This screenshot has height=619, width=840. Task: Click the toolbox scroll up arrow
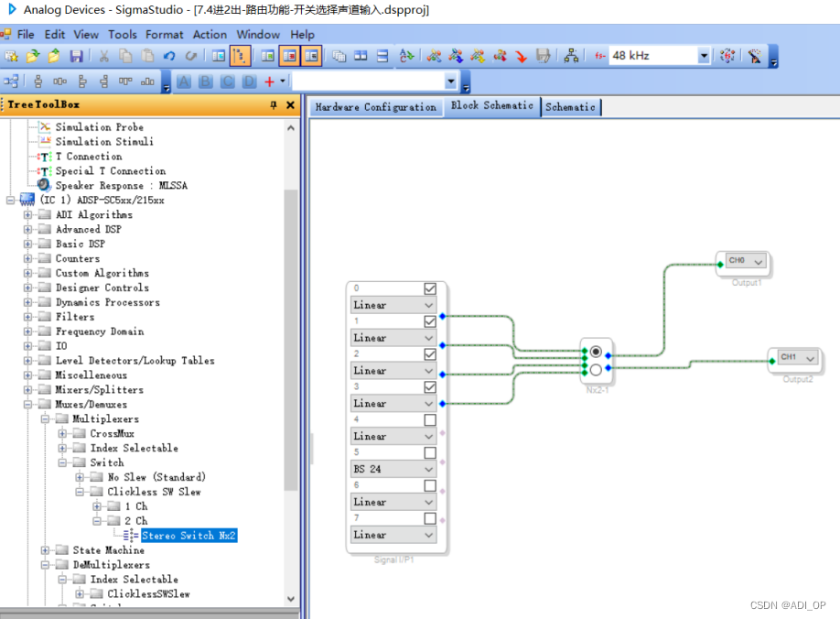(291, 128)
